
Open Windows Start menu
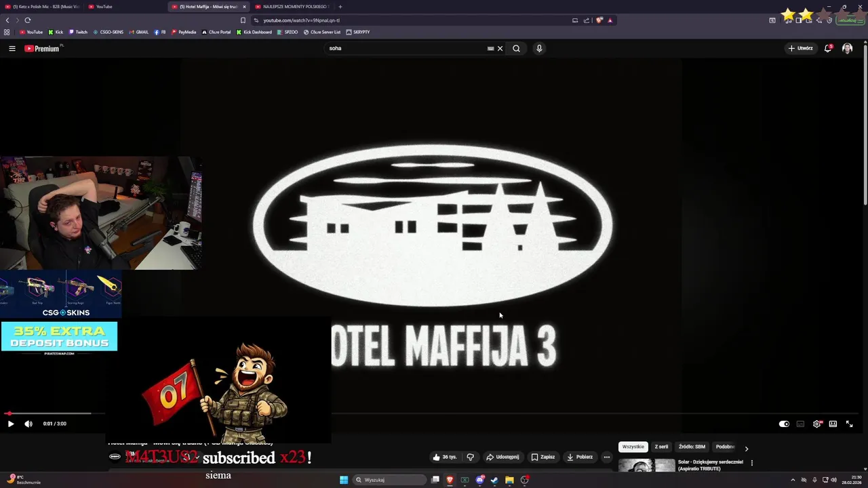pos(344,480)
